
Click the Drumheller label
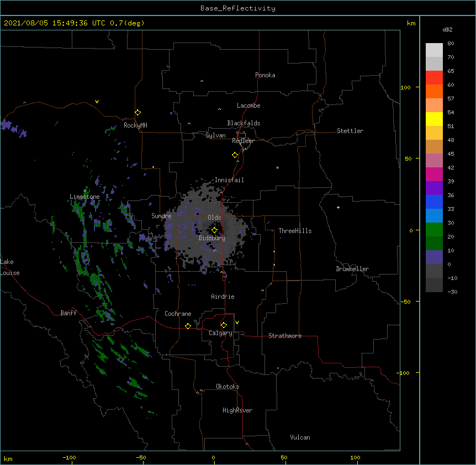click(352, 269)
